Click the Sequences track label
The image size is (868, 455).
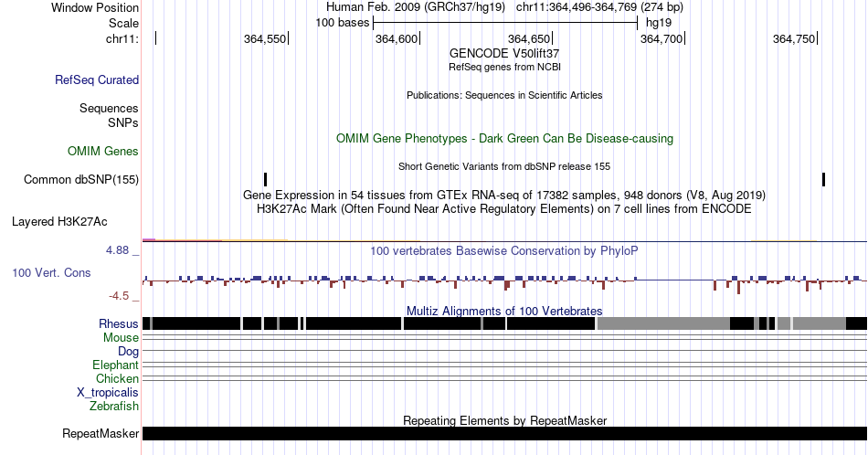pyautogui.click(x=109, y=108)
